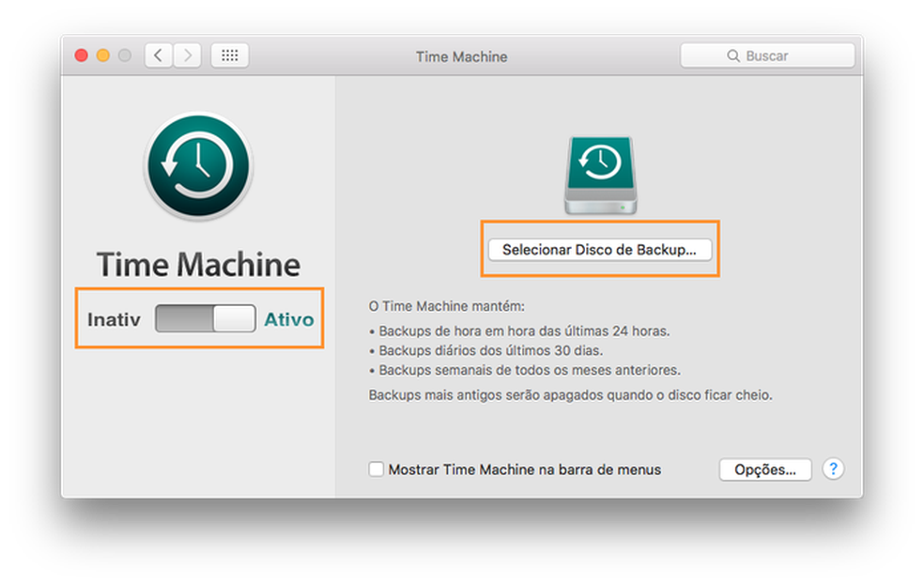The image size is (924, 585).
Task: Click 'Backups semanais de todos os meses' line
Action: 525,370
